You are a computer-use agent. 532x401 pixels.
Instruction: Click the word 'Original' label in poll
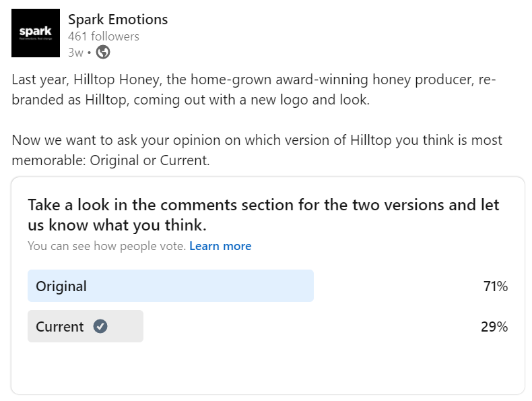[x=61, y=286]
